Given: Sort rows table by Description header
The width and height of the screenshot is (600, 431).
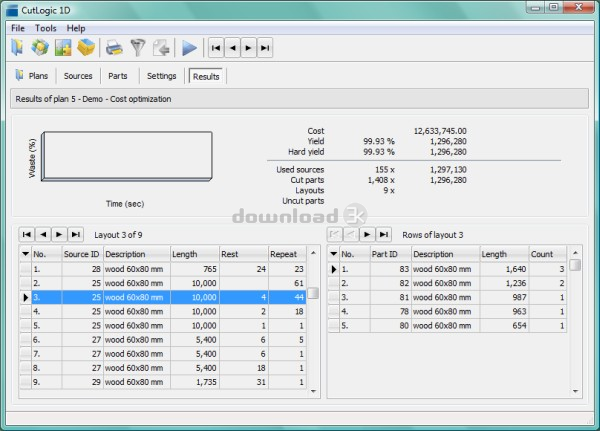Looking at the screenshot, I should (445, 254).
